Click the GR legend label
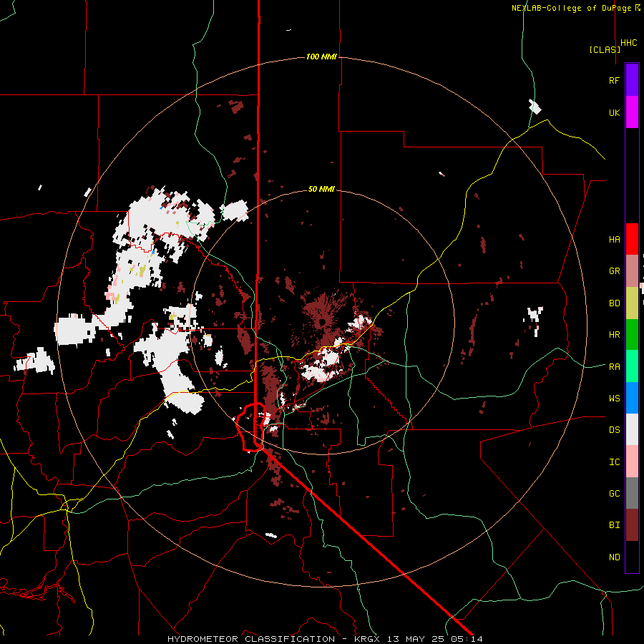 point(614,271)
